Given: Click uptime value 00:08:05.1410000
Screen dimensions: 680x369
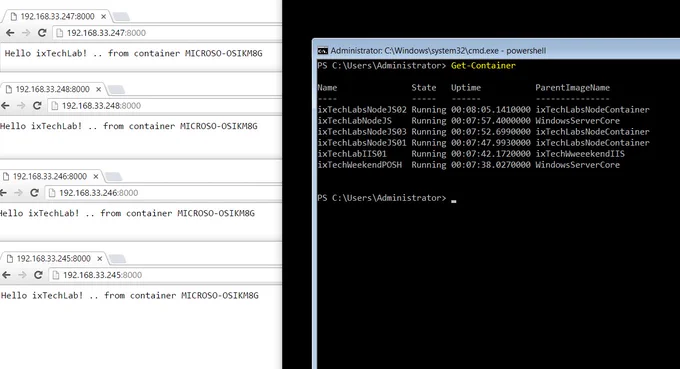Looking at the screenshot, I should [490, 110].
